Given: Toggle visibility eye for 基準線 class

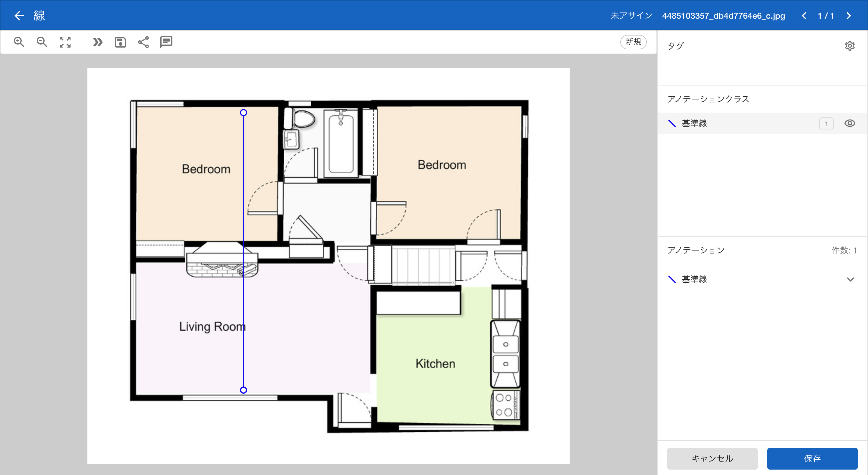Looking at the screenshot, I should tap(850, 123).
